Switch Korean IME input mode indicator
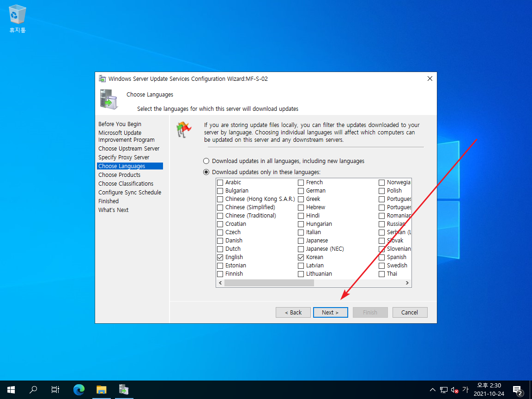 [465, 390]
